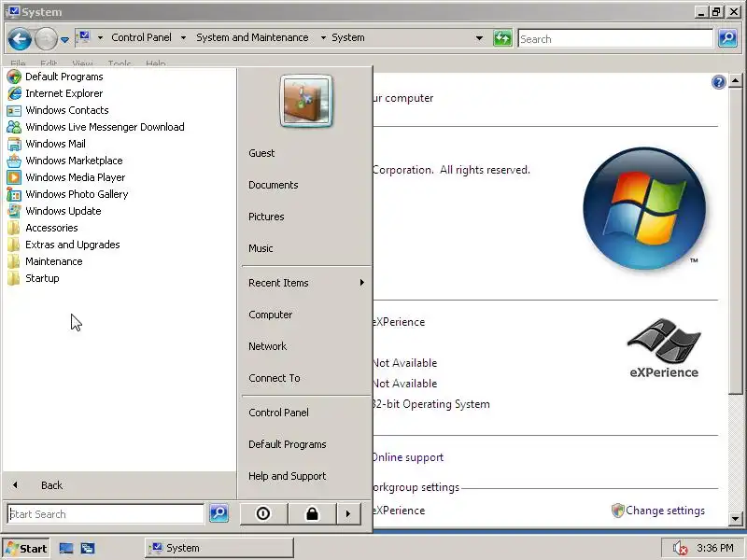This screenshot has height=560, width=747.
Task: Expand dropdown after System and Maintenance breadcrumb
Action: tap(323, 37)
